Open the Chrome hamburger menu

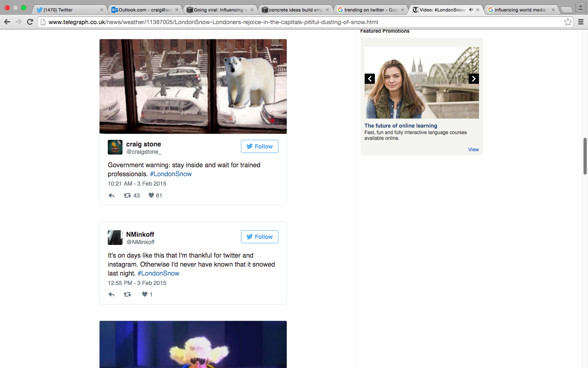(x=581, y=22)
